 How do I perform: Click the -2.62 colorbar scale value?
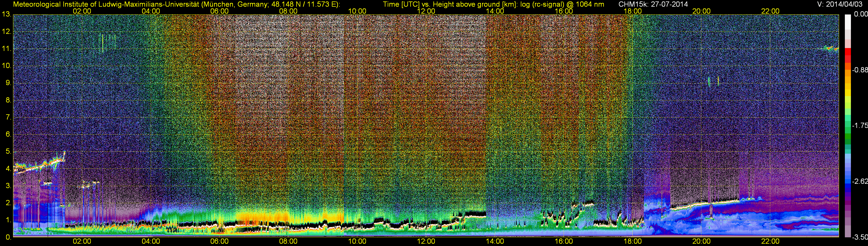pyautogui.click(x=860, y=181)
